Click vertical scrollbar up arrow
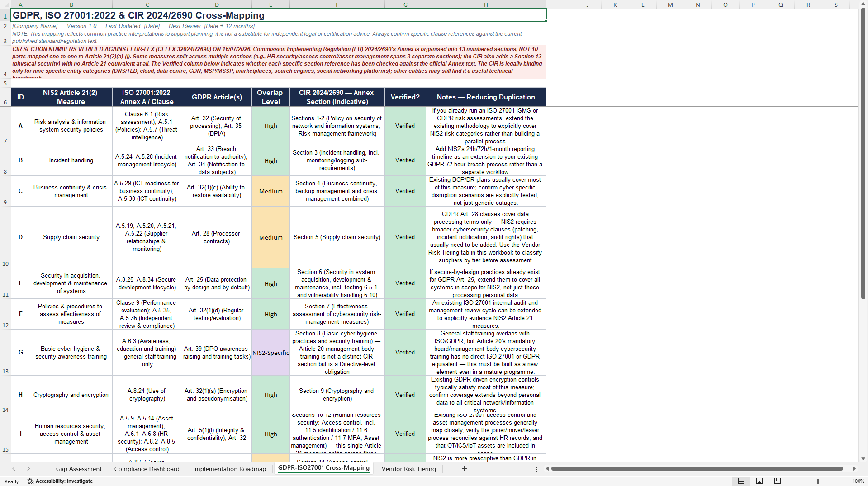 coord(863,5)
